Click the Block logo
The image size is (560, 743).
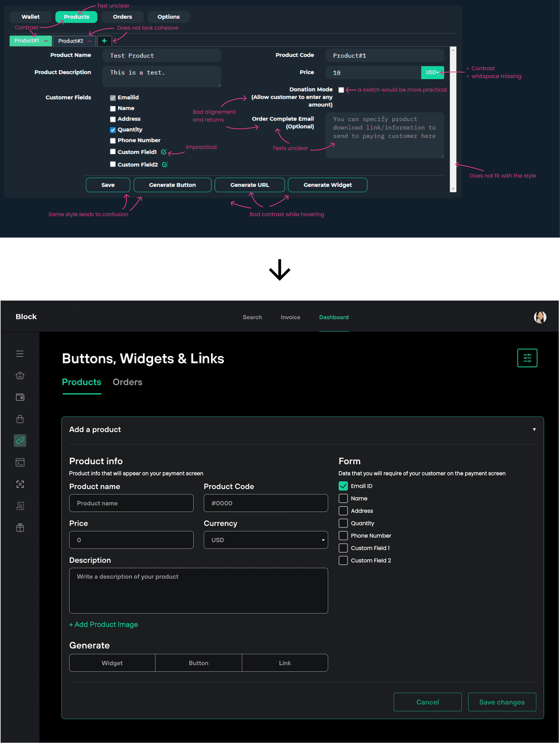26,317
